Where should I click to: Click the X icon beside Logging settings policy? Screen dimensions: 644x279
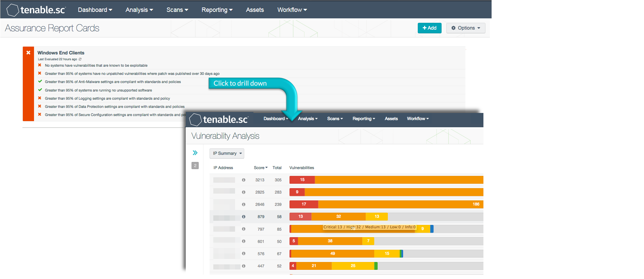(40, 98)
